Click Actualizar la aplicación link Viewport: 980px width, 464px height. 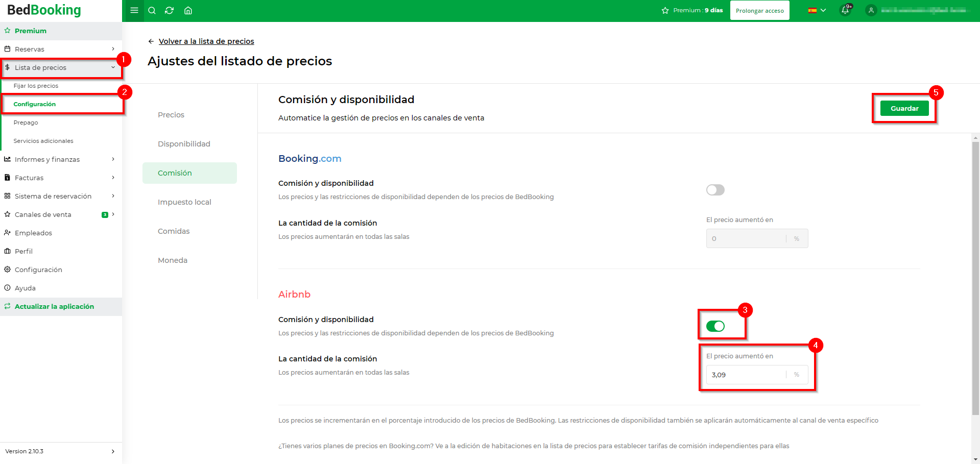(54, 306)
